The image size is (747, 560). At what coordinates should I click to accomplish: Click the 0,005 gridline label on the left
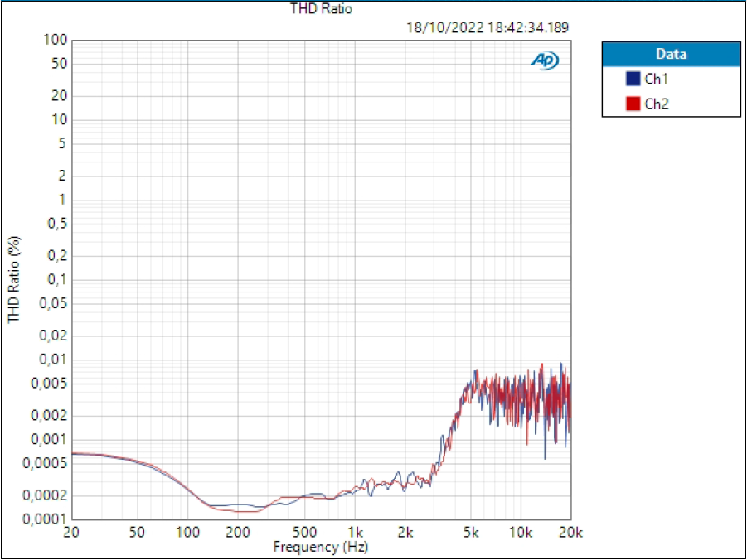click(51, 384)
